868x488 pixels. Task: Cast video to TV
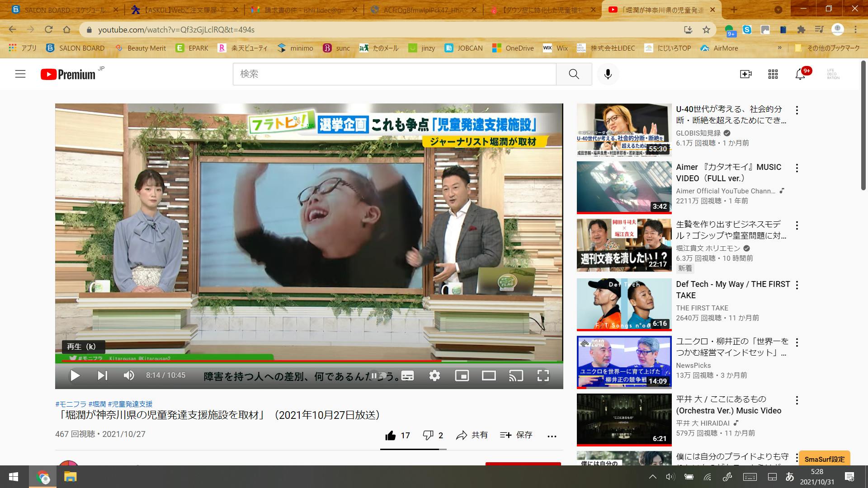[x=516, y=375]
